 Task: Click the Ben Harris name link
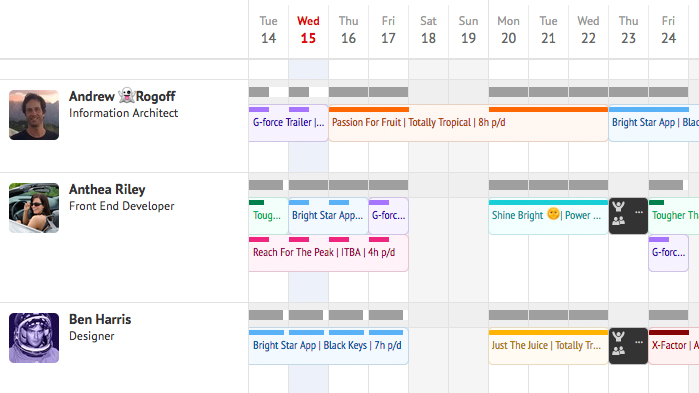(x=100, y=319)
